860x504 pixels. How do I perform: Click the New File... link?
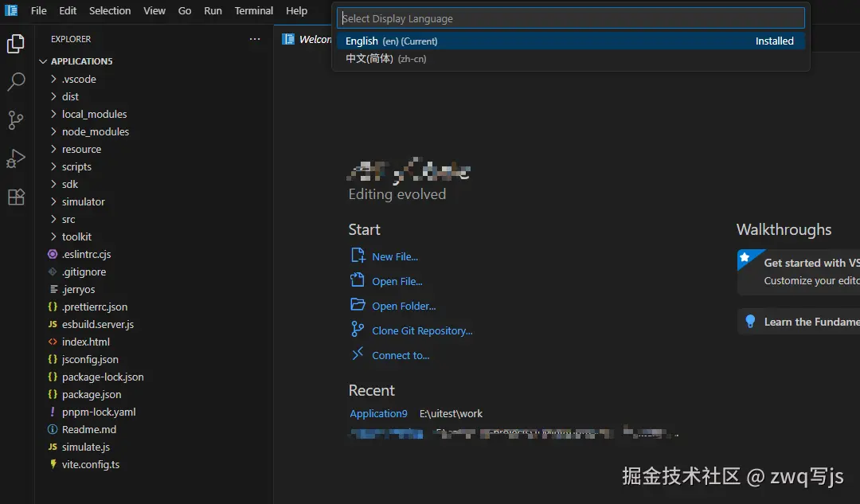coord(395,256)
